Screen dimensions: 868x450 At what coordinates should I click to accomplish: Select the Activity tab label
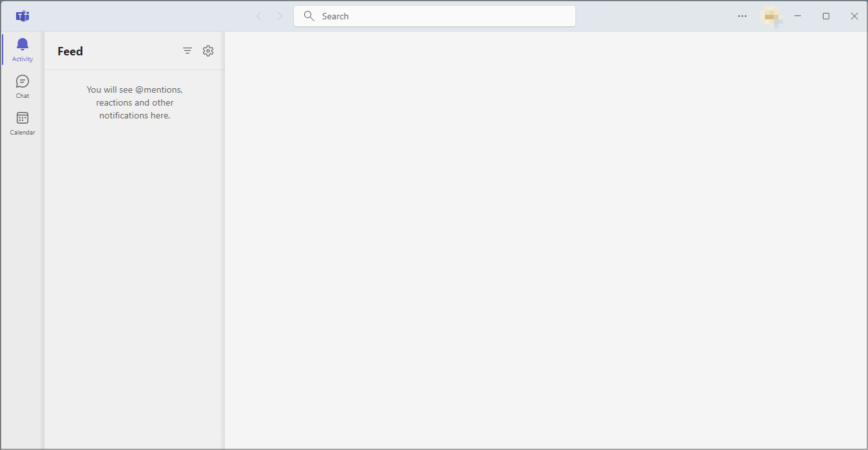[22, 59]
